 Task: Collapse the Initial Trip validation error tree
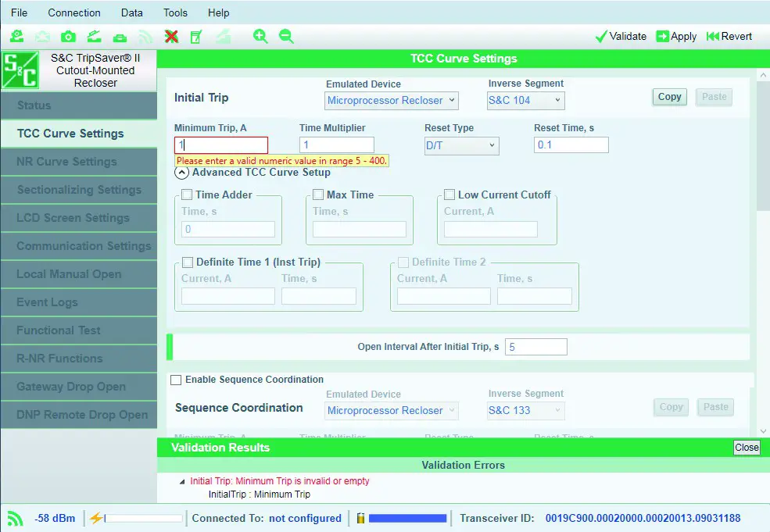[182, 482]
